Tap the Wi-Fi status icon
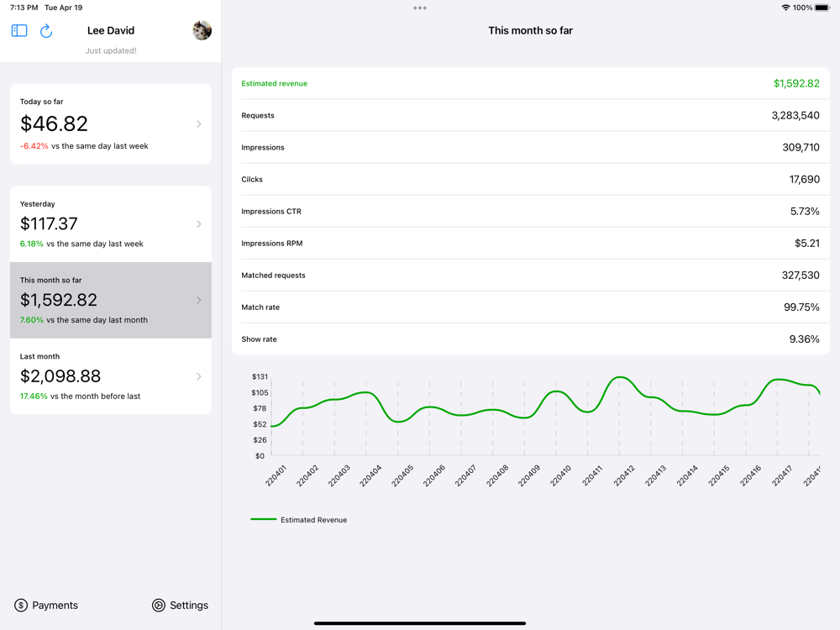 [785, 8]
